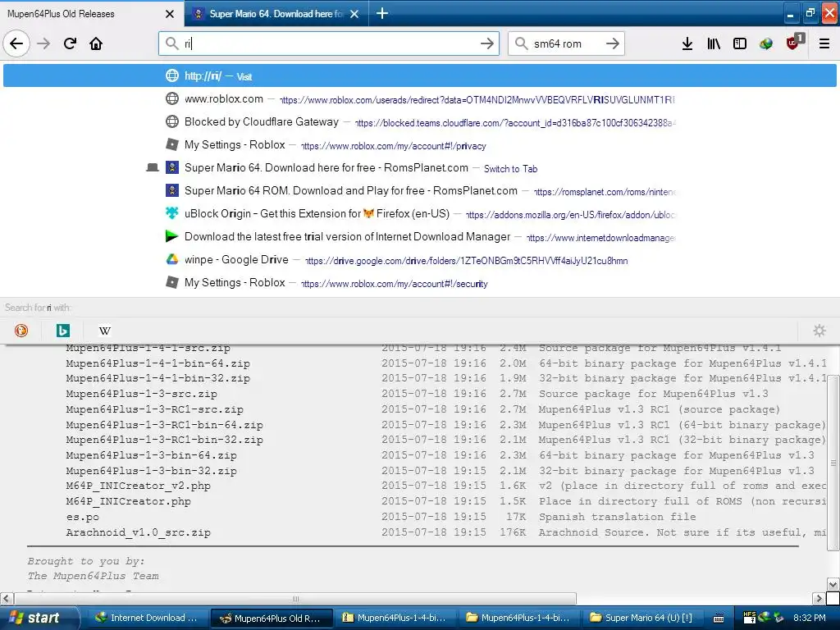Screen dimensions: 840x630
Task: Pick My Settings Roblox security suggestion
Action: pyautogui.click(x=420, y=283)
